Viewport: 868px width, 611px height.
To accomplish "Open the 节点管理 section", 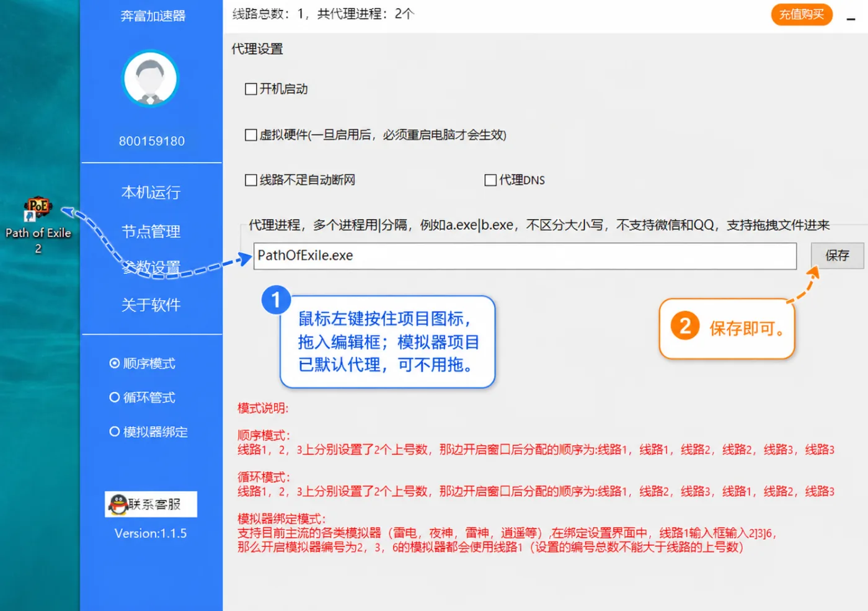I will click(x=151, y=231).
